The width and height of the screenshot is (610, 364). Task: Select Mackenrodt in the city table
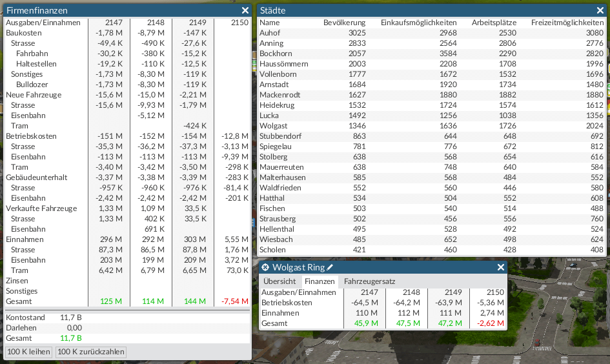pyautogui.click(x=431, y=95)
